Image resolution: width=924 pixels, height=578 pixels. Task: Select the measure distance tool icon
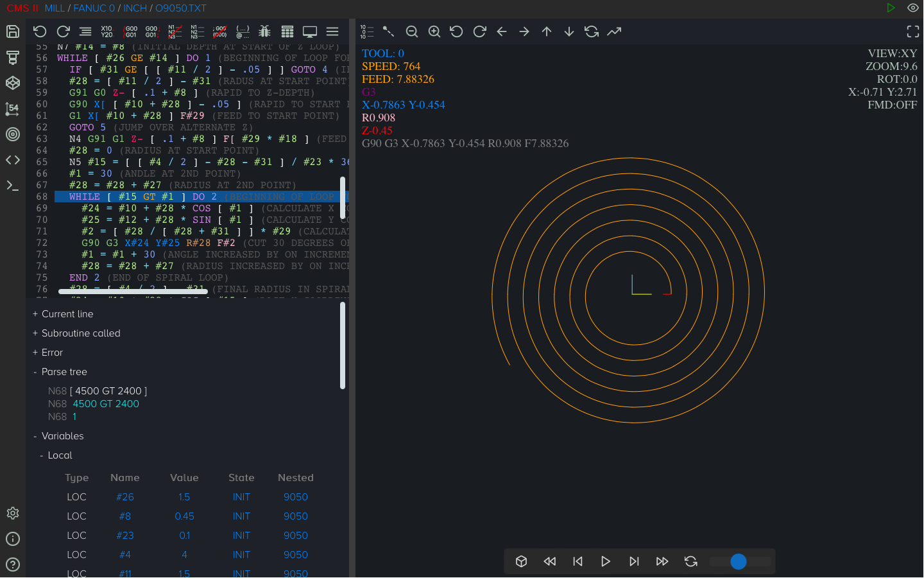click(389, 31)
